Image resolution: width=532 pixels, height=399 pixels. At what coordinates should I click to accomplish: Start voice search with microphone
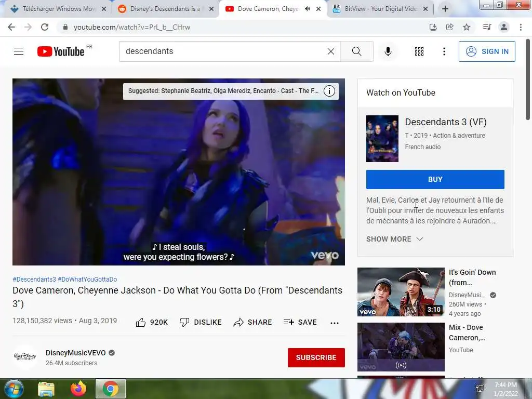388,51
